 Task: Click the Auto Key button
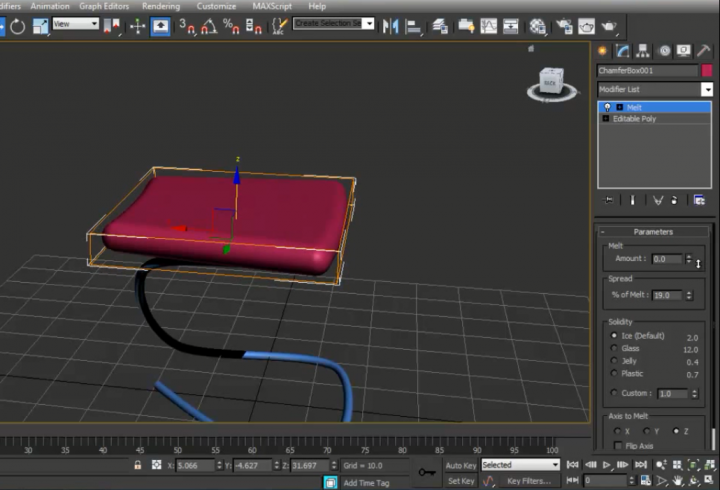pyautogui.click(x=460, y=465)
